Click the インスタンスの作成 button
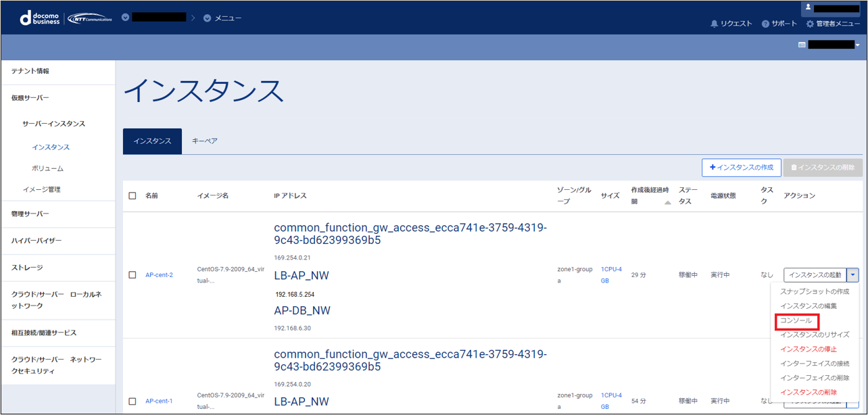Viewport: 868px width, 415px height. click(742, 168)
